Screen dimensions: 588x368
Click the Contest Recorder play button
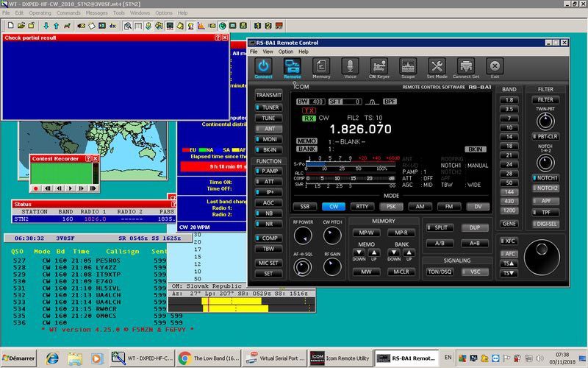(x=70, y=188)
